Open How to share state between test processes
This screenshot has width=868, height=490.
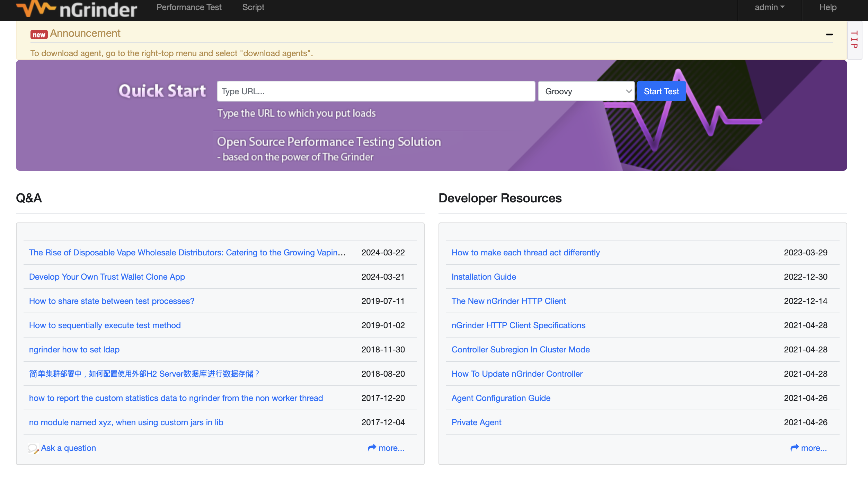[x=112, y=301]
